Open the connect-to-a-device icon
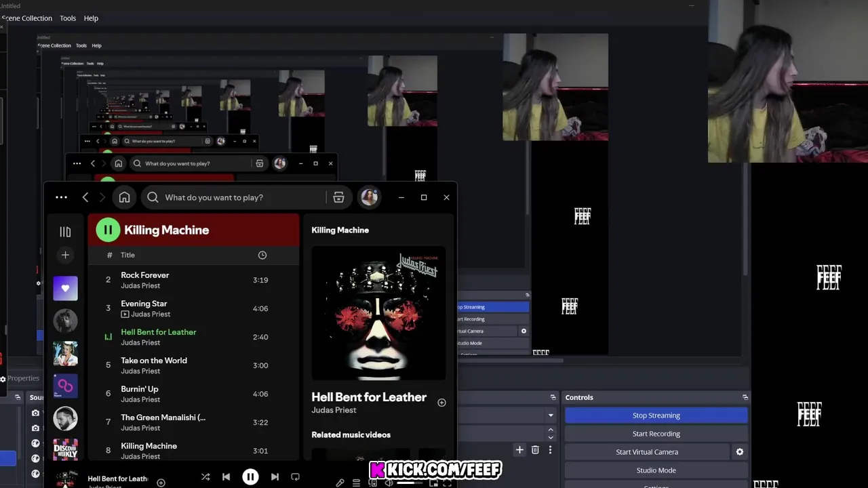Screen dimensions: 868x488 pos(372,483)
